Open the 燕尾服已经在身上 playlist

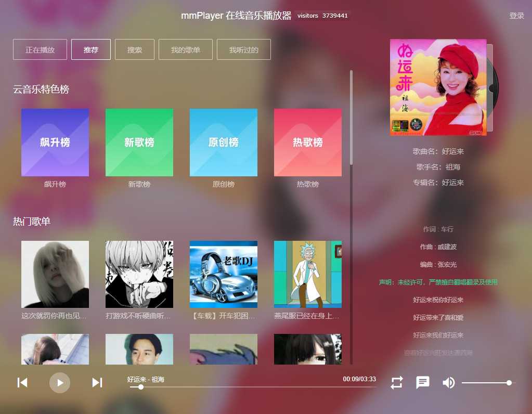tap(307, 274)
